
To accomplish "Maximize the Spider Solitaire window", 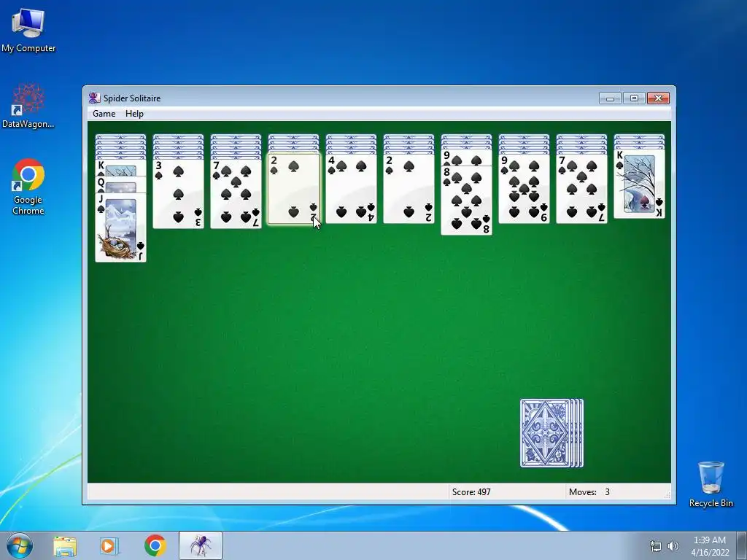I will click(x=634, y=98).
